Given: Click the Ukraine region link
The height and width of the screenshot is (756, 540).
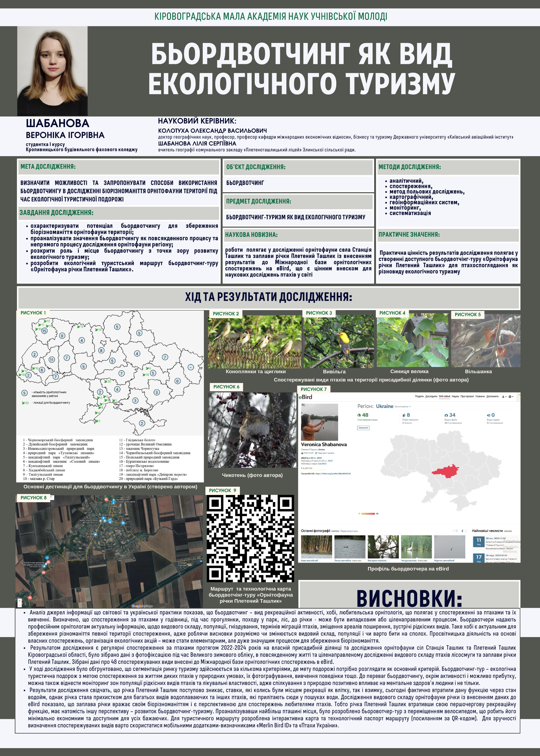Looking at the screenshot, I should [385, 406].
